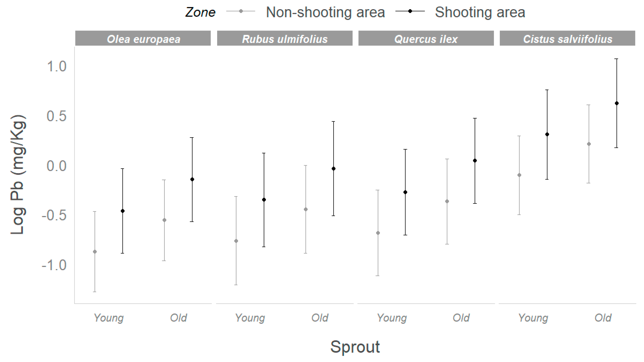Screen dimensions: 644x362
Task: Click the Sprout x-axis title
Action: point(355,347)
